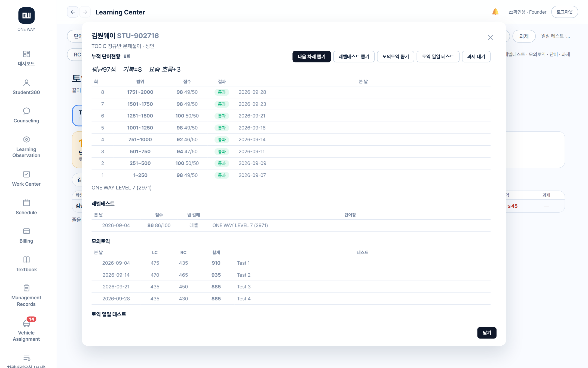The width and height of the screenshot is (588, 368).
Task: Select the 과제 tab behind the dialog
Action: click(524, 36)
